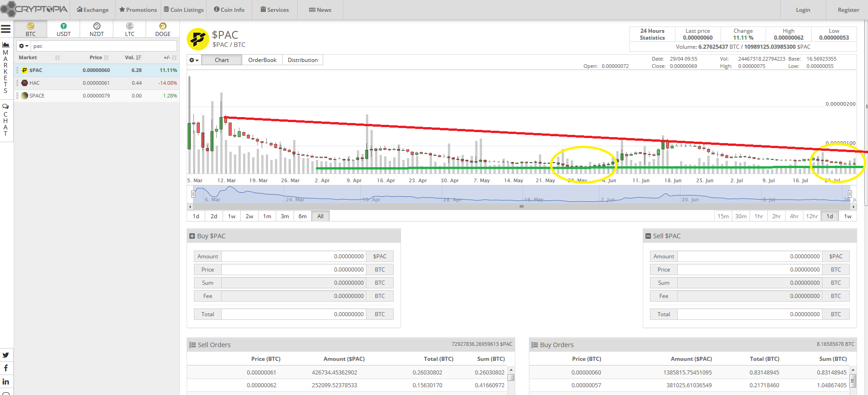Image resolution: width=868 pixels, height=395 pixels.
Task: Open Cryptopia's LinkedIn page
Action: 5,381
